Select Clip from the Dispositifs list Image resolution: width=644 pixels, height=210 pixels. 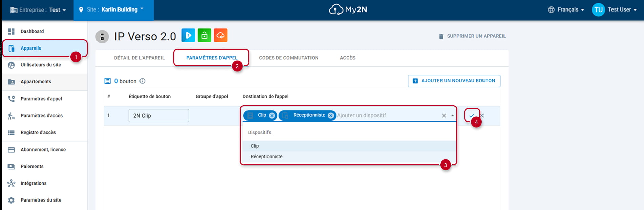pyautogui.click(x=350, y=146)
